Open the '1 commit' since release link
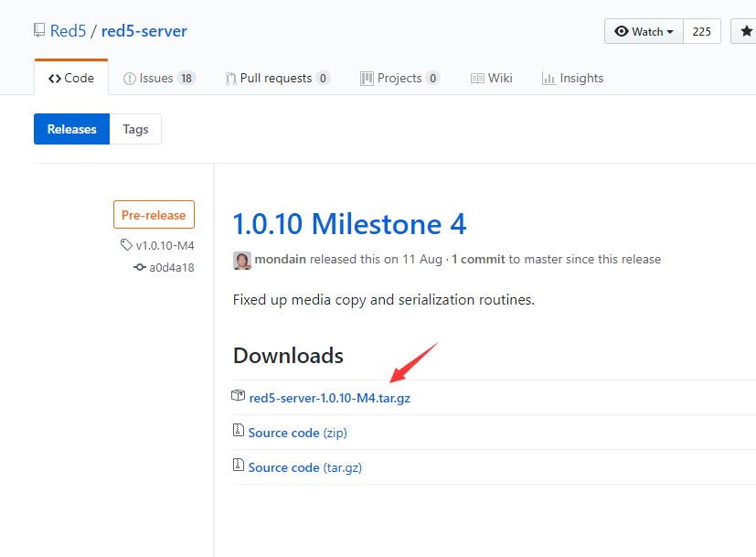The height and width of the screenshot is (557, 756). click(478, 260)
